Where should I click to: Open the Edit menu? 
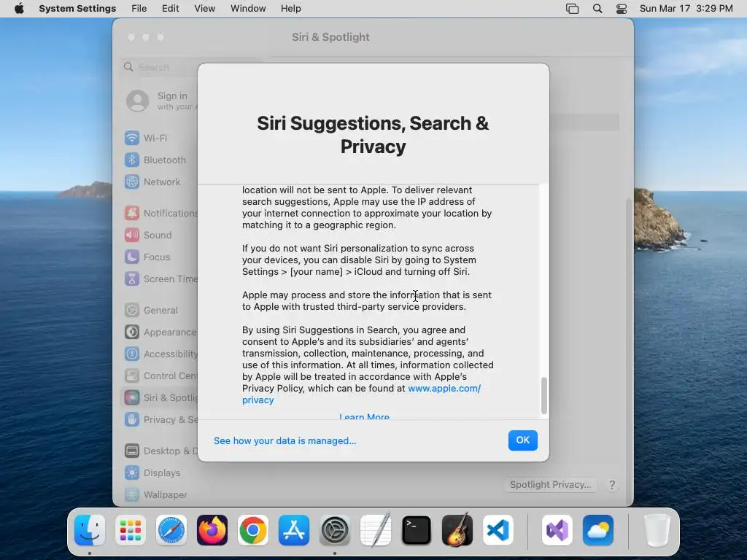pyautogui.click(x=170, y=9)
